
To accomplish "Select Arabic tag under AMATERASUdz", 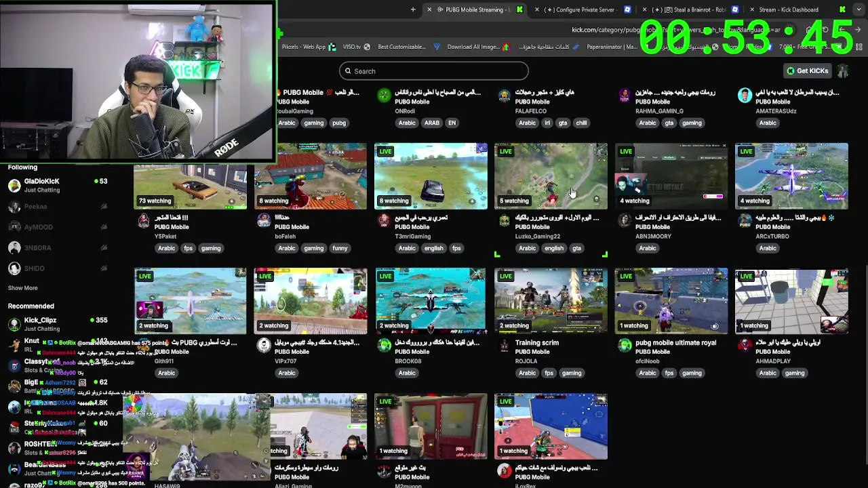I will [768, 123].
